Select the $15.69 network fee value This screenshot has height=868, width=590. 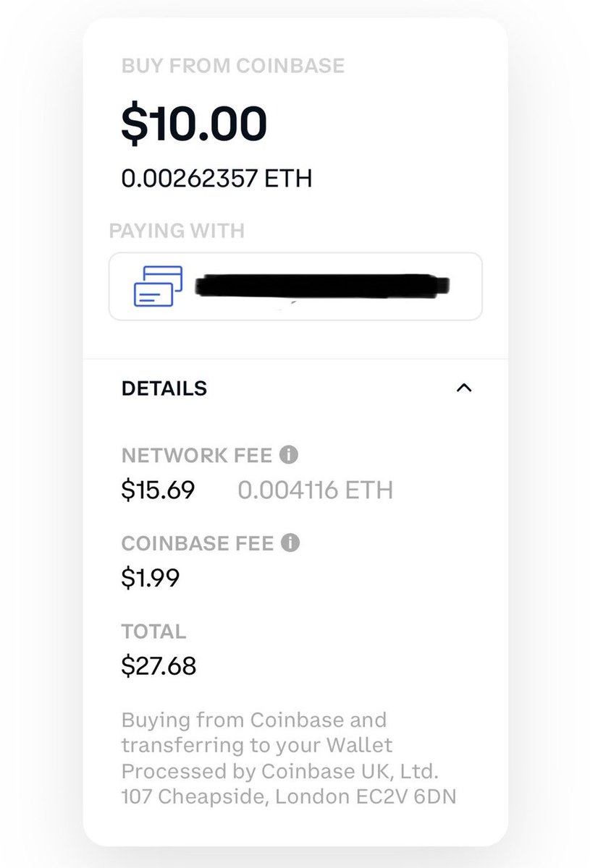(158, 490)
